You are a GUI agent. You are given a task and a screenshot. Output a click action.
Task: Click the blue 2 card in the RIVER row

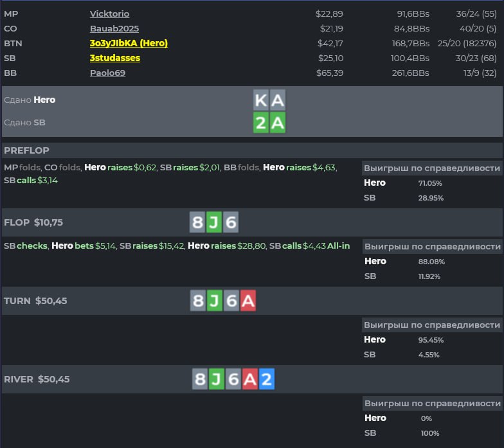point(267,379)
